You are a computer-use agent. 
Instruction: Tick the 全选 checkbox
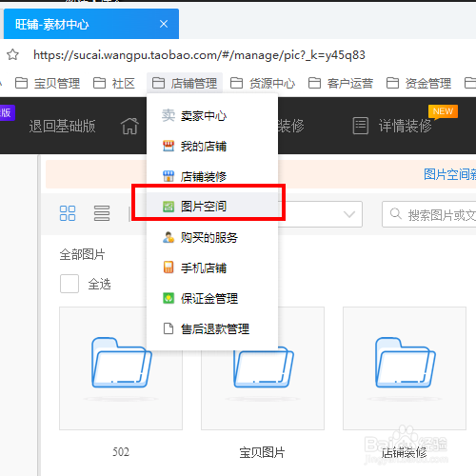pos(69,284)
